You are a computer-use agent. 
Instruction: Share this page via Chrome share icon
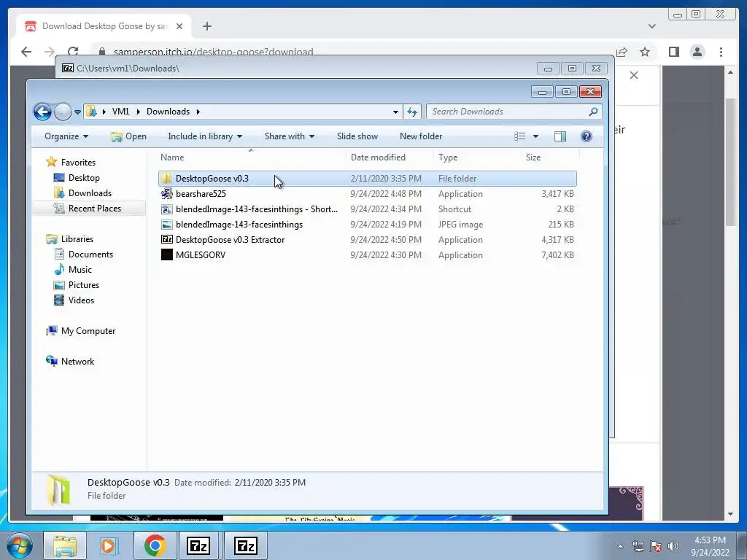click(622, 52)
